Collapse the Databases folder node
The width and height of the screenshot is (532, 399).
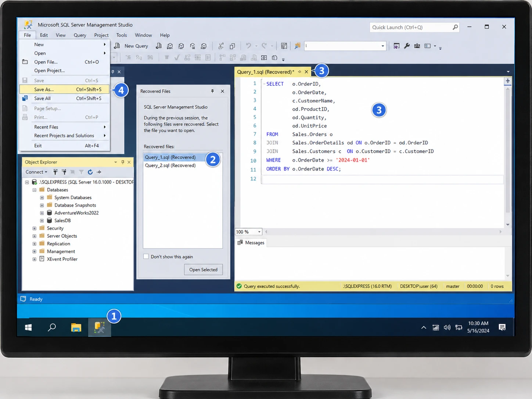click(34, 190)
